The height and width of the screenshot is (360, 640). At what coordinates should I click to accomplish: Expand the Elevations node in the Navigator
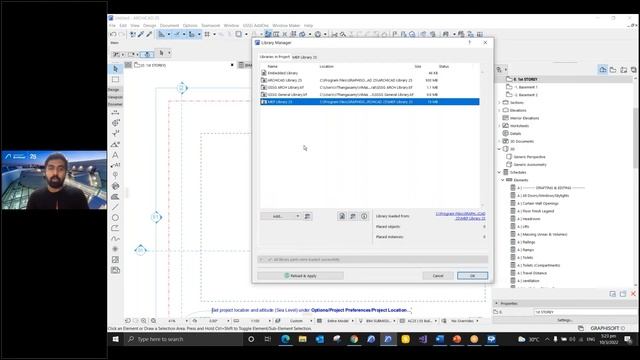pyautogui.click(x=499, y=110)
